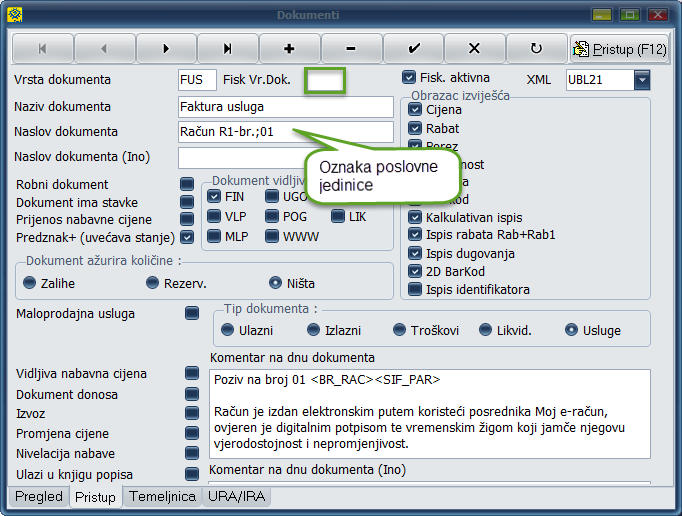Jump to the last record arrow

(x=227, y=48)
